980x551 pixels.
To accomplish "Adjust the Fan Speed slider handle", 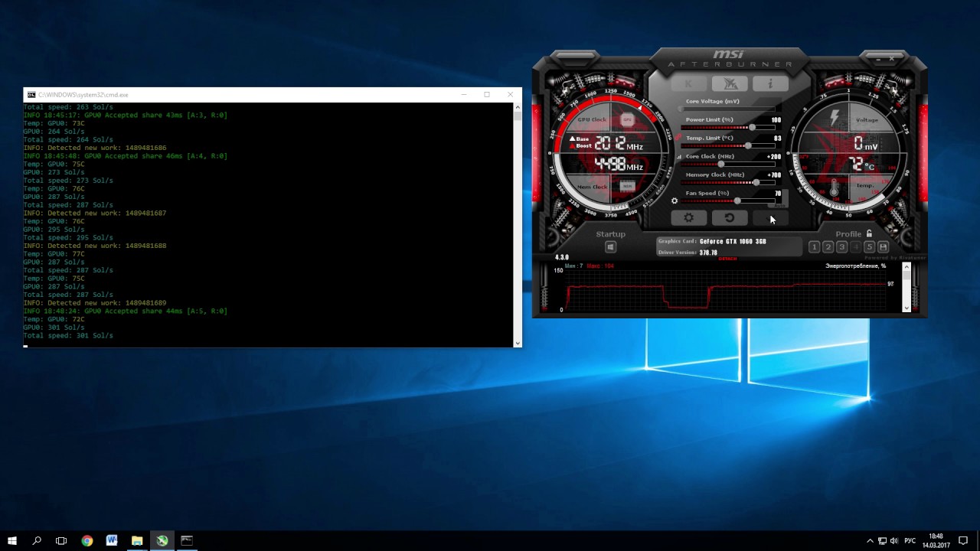I will [737, 201].
